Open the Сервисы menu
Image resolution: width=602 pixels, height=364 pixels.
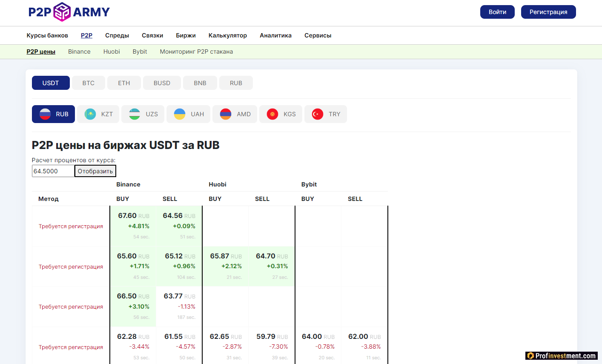coord(318,35)
